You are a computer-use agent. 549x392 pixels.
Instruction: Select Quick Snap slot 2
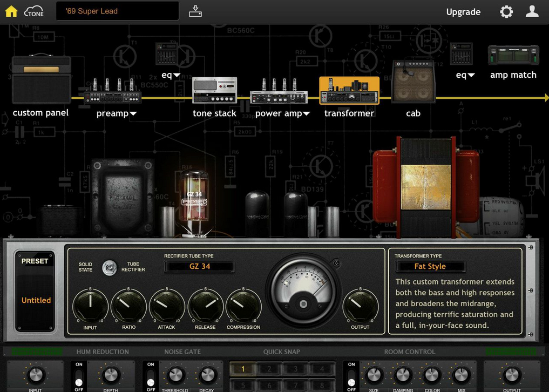[269, 369]
